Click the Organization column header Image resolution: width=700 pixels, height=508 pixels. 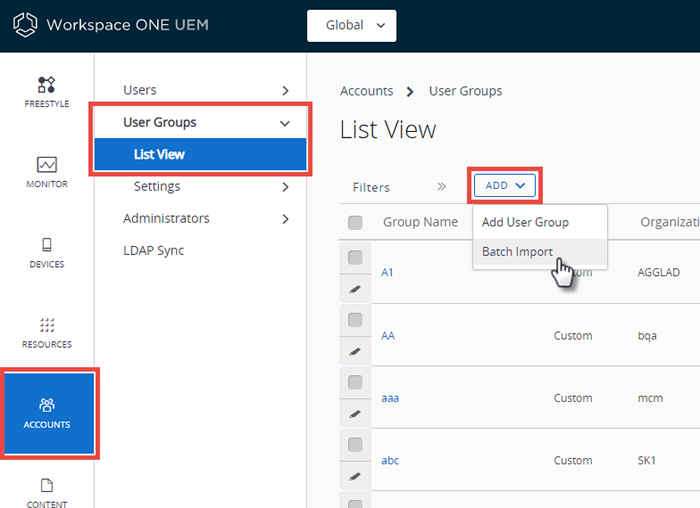670,222
